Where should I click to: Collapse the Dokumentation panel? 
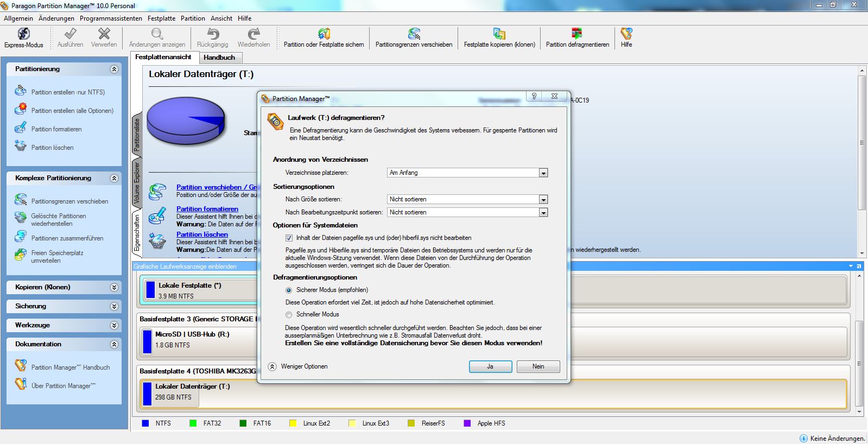[114, 344]
